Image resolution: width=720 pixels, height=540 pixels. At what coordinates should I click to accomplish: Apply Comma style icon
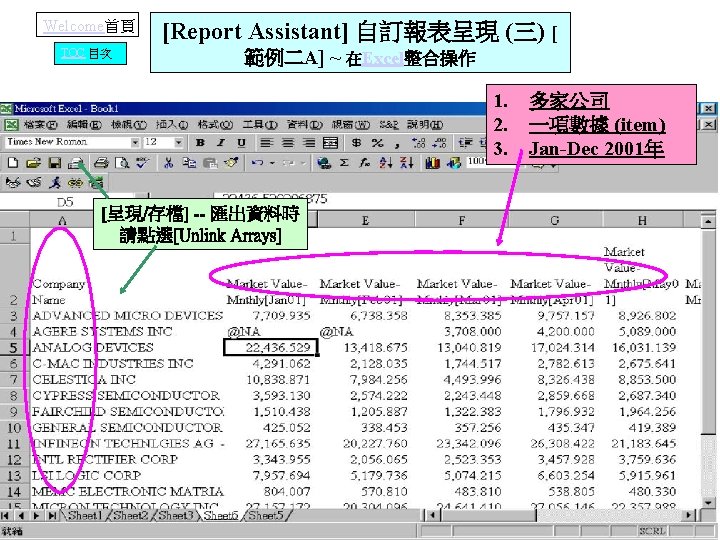pos(397,143)
